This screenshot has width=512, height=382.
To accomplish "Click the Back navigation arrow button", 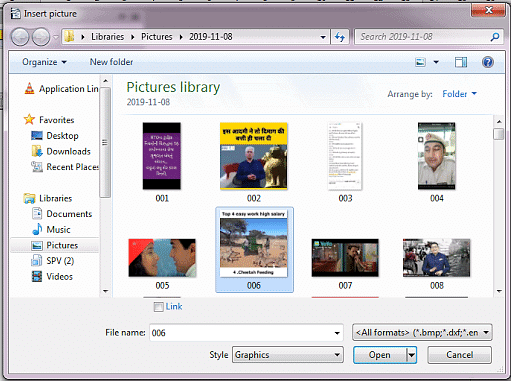I will pos(20,37).
